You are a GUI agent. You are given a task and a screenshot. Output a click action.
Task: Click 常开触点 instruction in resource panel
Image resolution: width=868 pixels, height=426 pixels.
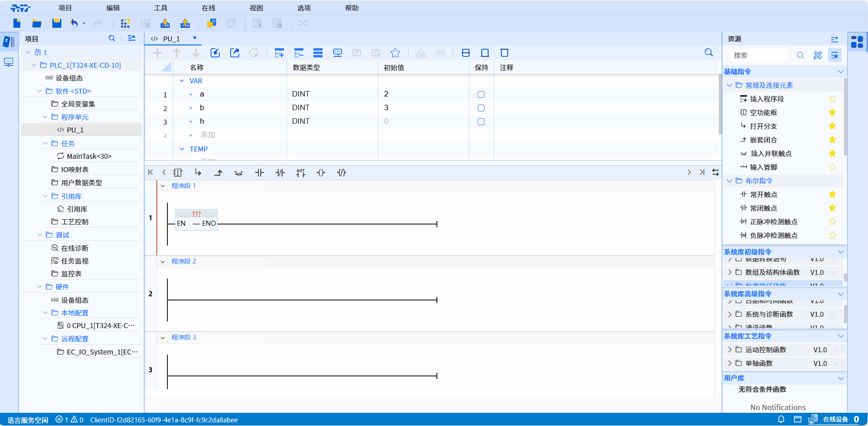click(763, 194)
